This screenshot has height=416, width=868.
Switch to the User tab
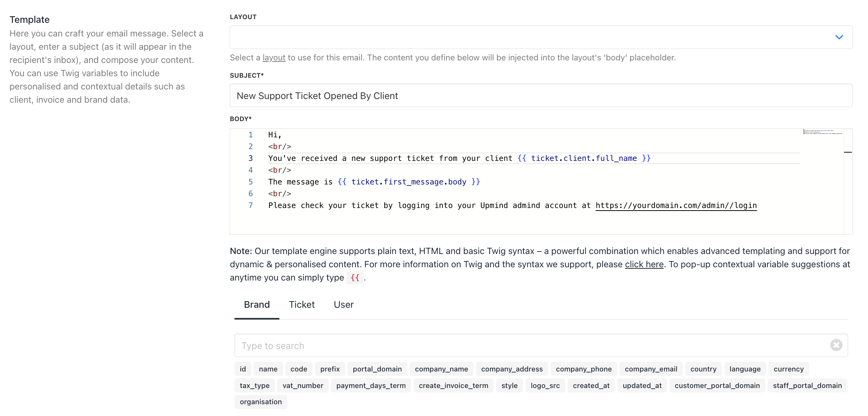pyautogui.click(x=343, y=304)
